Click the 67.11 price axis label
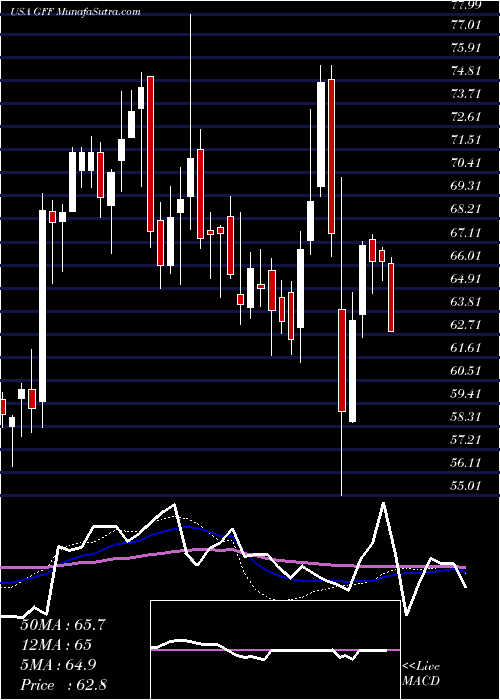 466,232
